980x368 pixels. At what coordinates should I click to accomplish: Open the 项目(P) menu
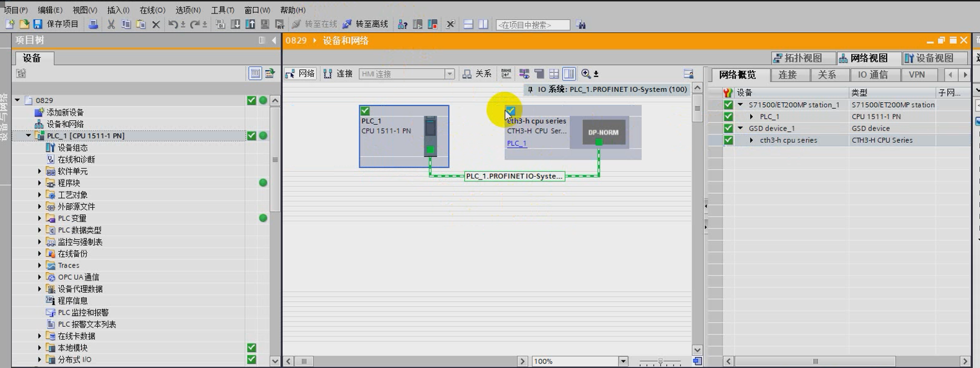coord(15,10)
